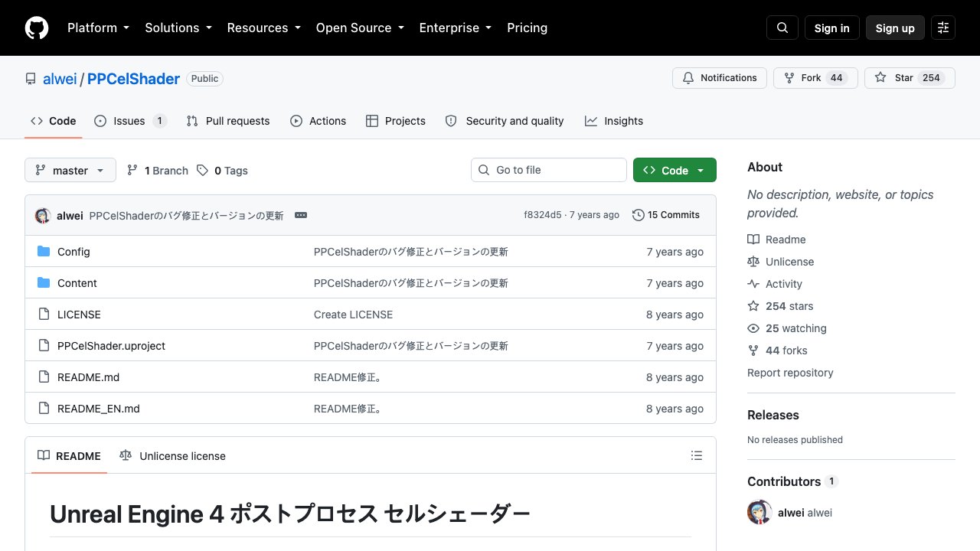980x551 pixels.
Task: Expand the Platform menu
Action: tap(98, 28)
